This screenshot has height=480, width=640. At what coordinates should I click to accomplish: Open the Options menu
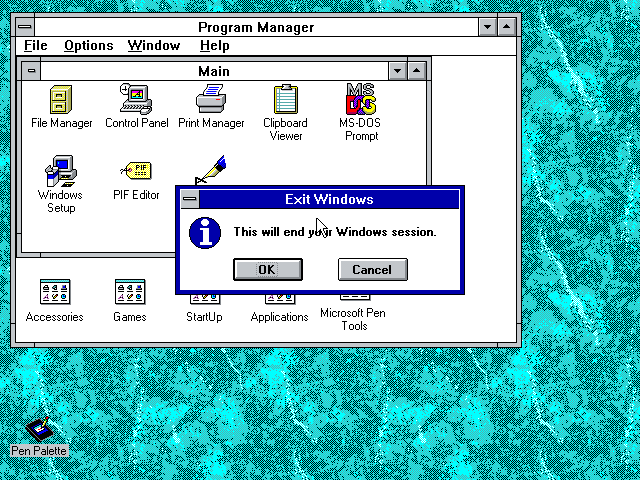(89, 45)
